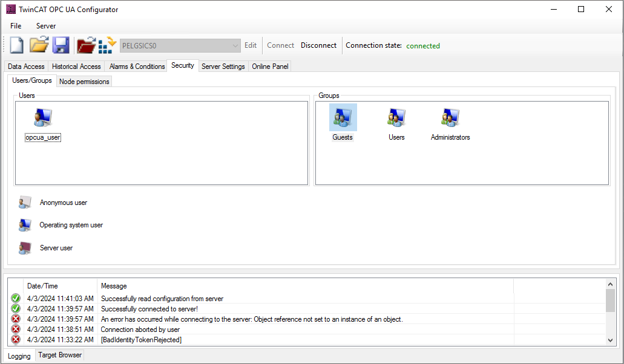Image resolution: width=624 pixels, height=364 pixels.
Task: Switch to the Node permissions tab
Action: point(84,82)
